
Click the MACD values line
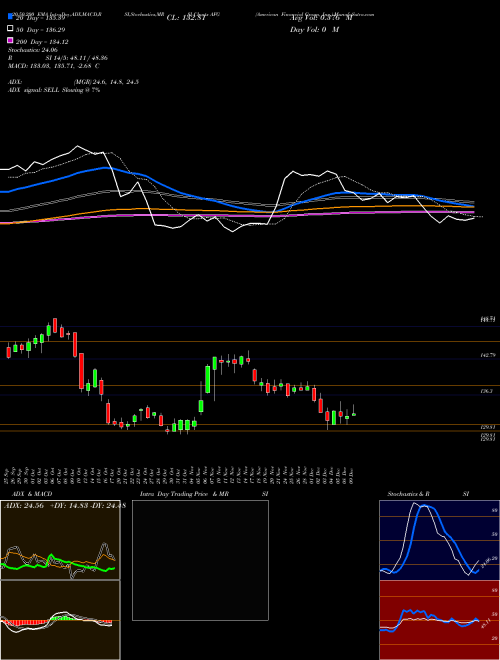point(54,66)
